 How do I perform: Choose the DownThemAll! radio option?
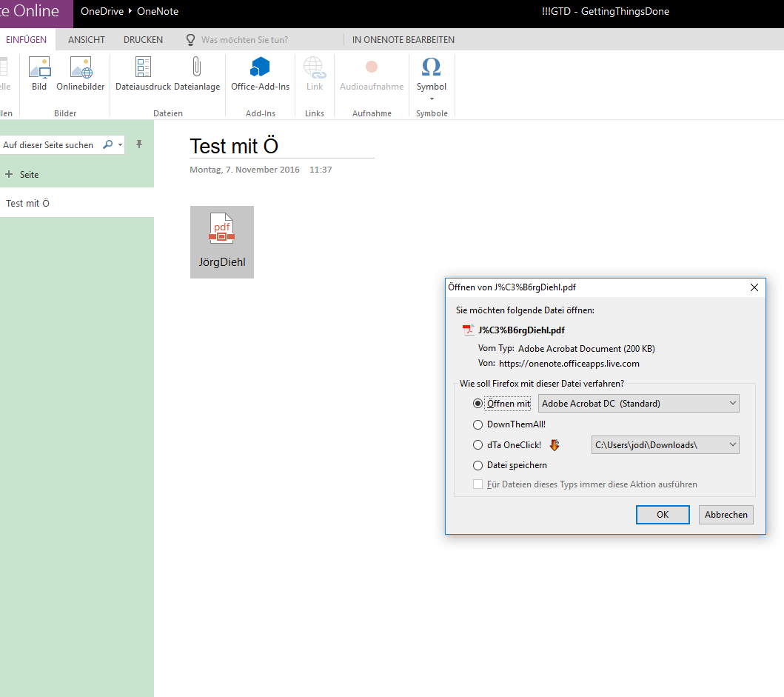[478, 424]
